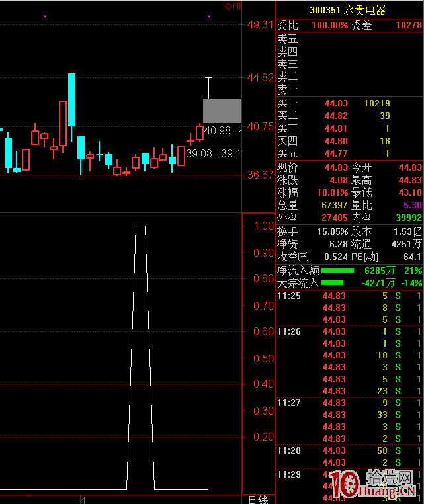Screen dimensions: 424x504
Task: Click the 今开 open price value
Action: pos(410,167)
